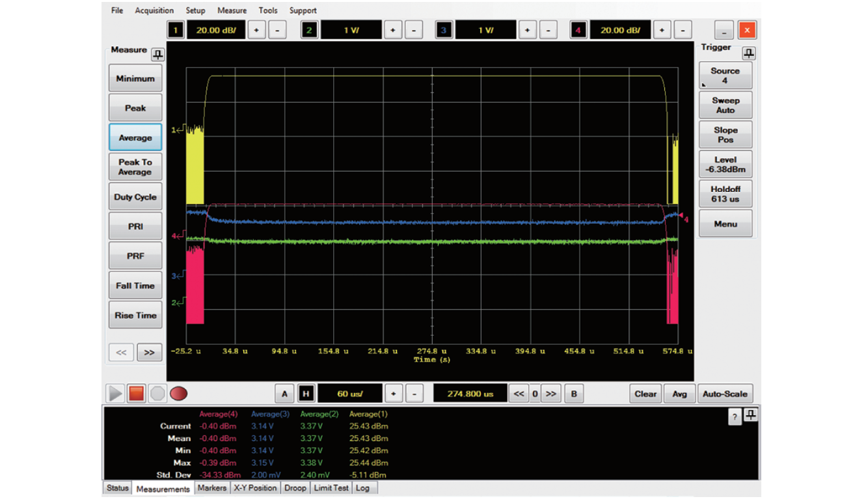The image size is (868, 501).
Task: Toggle channel 1 display on or off
Action: click(176, 30)
